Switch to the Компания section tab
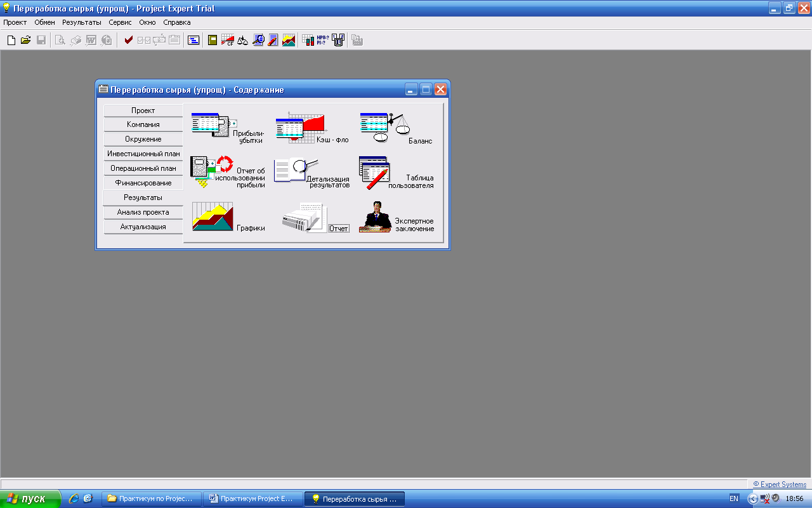The width and height of the screenshot is (812, 508). point(143,124)
